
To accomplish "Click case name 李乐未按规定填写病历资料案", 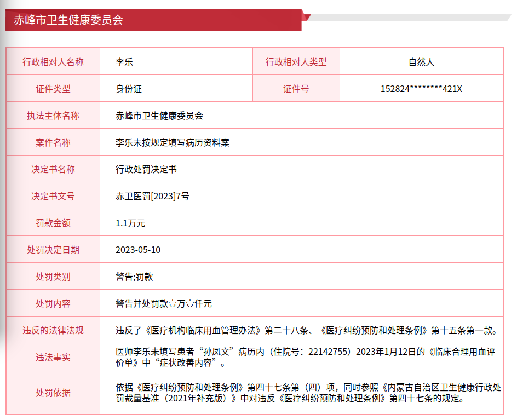I will [x=173, y=142].
